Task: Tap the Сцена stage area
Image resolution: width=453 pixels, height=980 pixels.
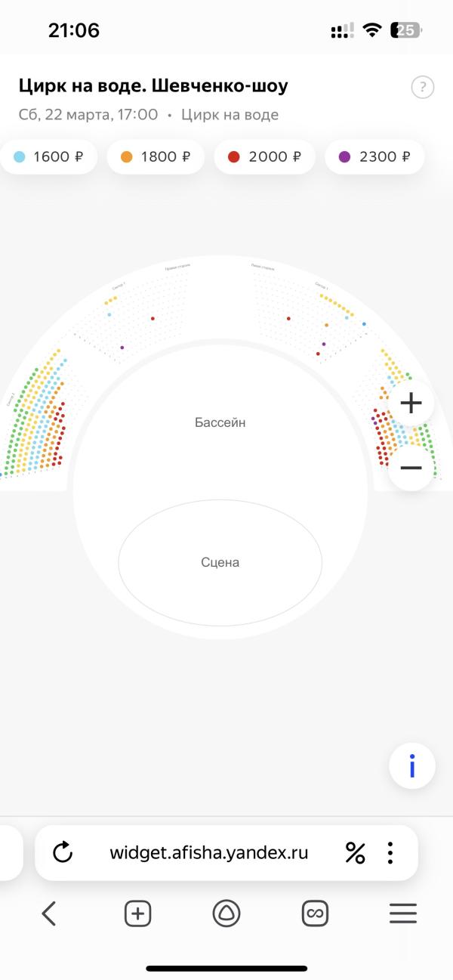Action: click(x=220, y=562)
